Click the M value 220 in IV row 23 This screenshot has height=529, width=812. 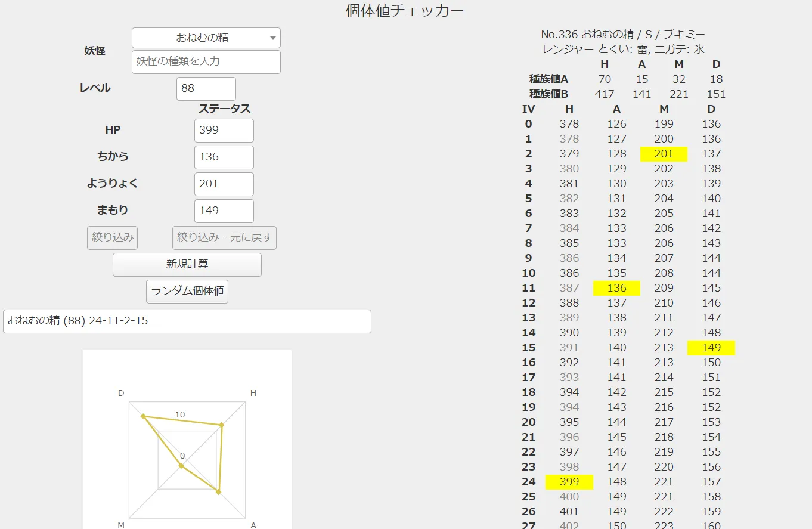[664, 467]
